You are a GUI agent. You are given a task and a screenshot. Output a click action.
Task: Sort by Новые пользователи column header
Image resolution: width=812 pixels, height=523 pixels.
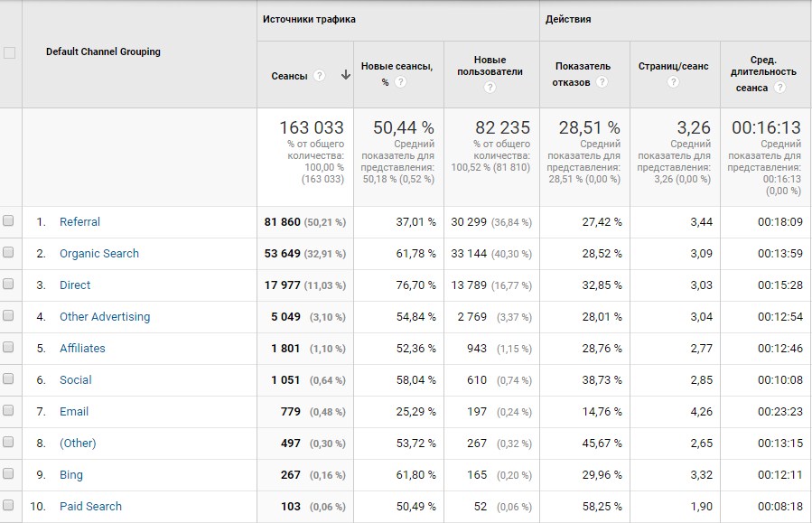click(490, 66)
